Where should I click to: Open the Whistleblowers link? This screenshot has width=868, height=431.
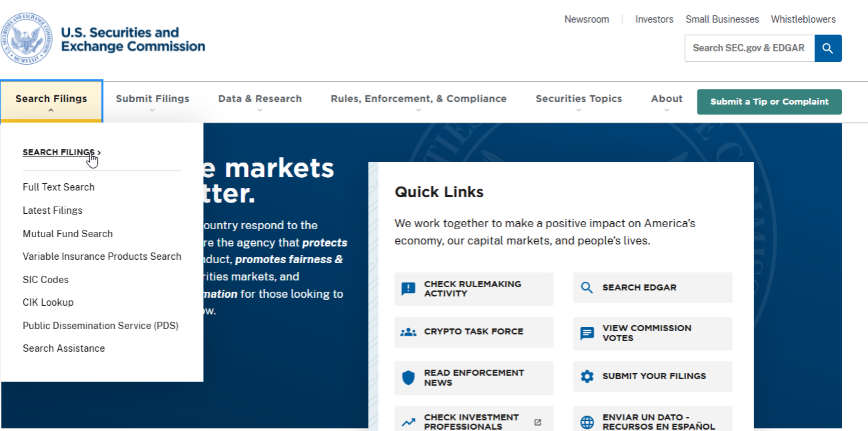(x=803, y=19)
